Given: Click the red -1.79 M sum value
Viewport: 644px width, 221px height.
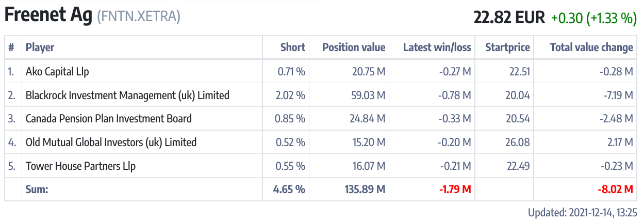Looking at the screenshot, I should click(455, 190).
